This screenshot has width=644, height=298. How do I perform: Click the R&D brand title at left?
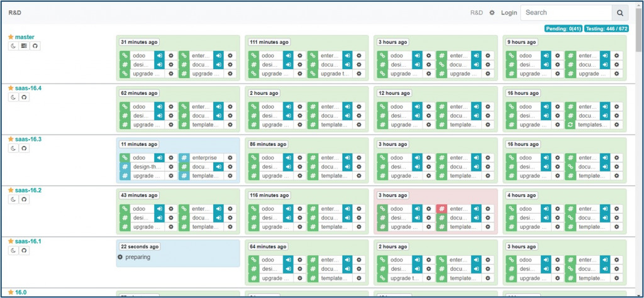(x=15, y=13)
